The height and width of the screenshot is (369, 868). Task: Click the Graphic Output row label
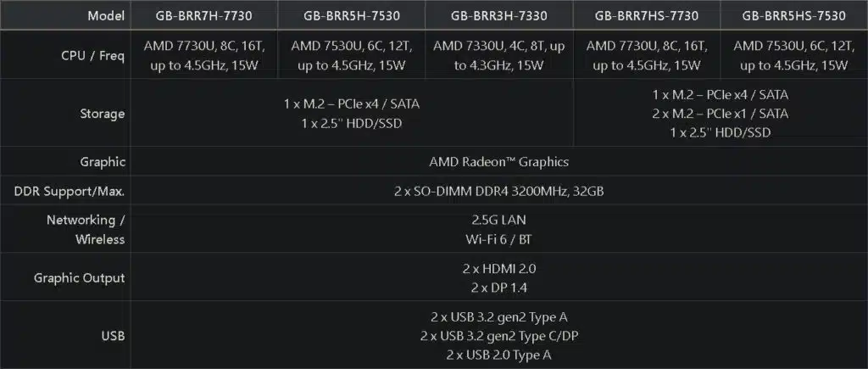79,278
